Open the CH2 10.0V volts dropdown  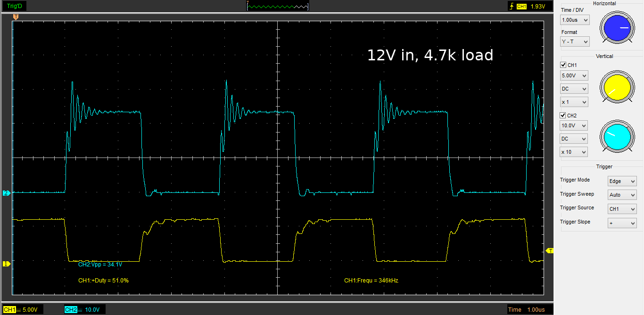(574, 125)
